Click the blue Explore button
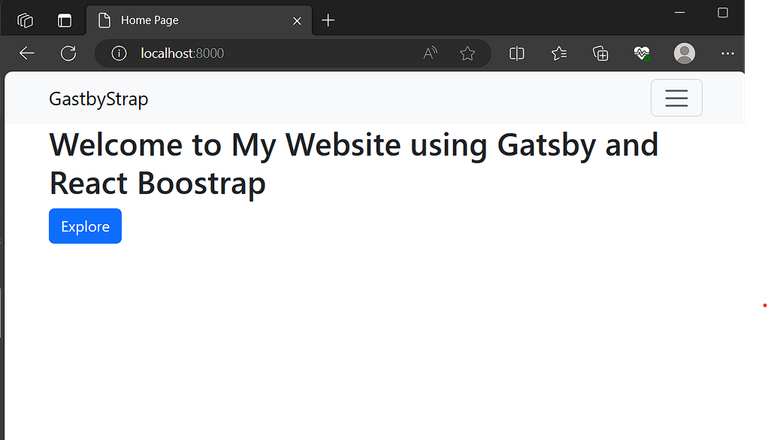Screen dimensions: 768x440 85,226
